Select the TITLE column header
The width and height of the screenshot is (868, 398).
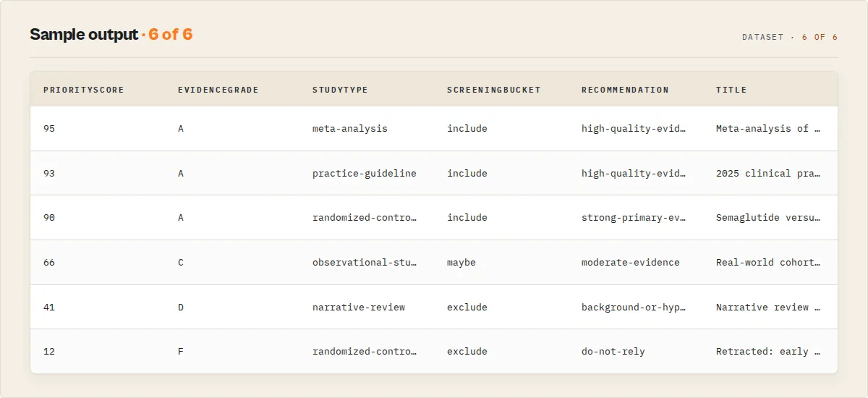(x=731, y=90)
